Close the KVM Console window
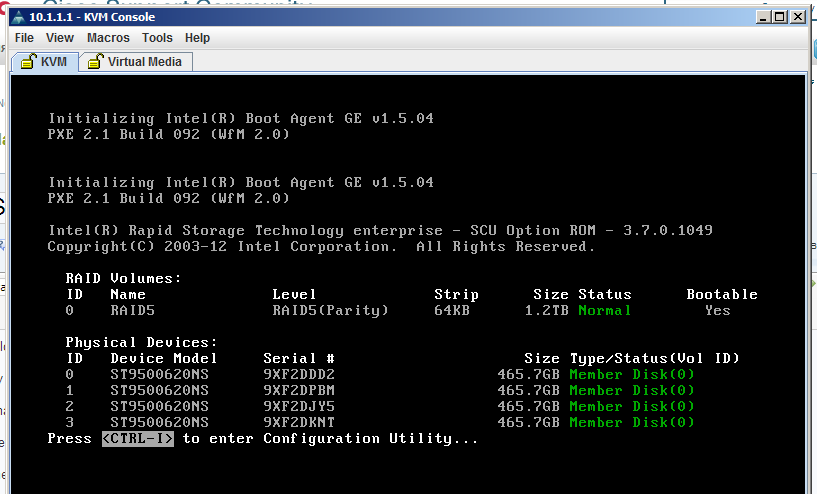The image size is (817, 494). (798, 17)
